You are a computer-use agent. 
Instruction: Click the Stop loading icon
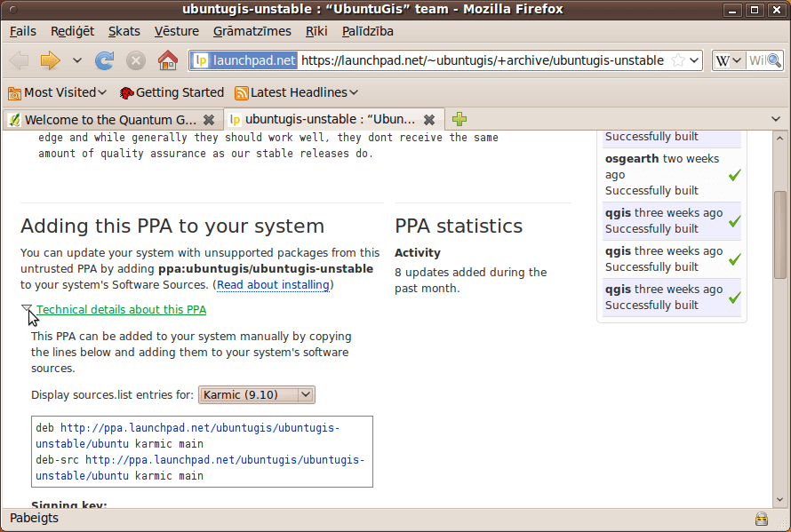(x=136, y=60)
